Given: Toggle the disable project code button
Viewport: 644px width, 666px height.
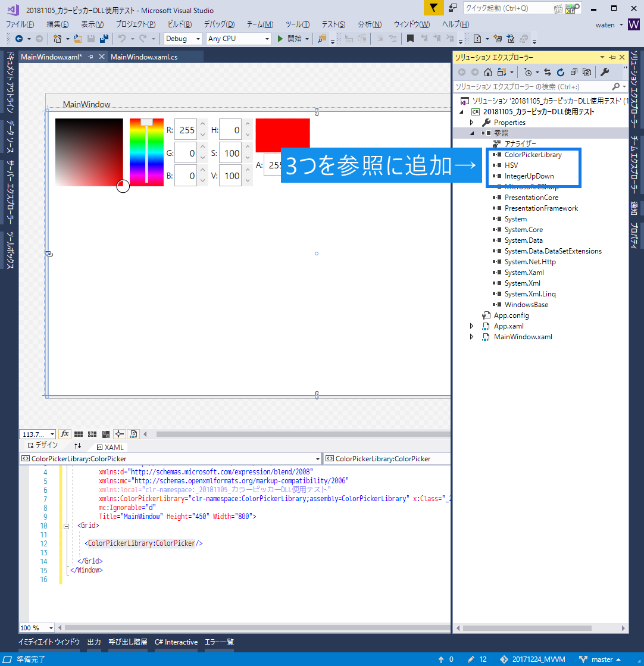Looking at the screenshot, I should click(x=133, y=434).
